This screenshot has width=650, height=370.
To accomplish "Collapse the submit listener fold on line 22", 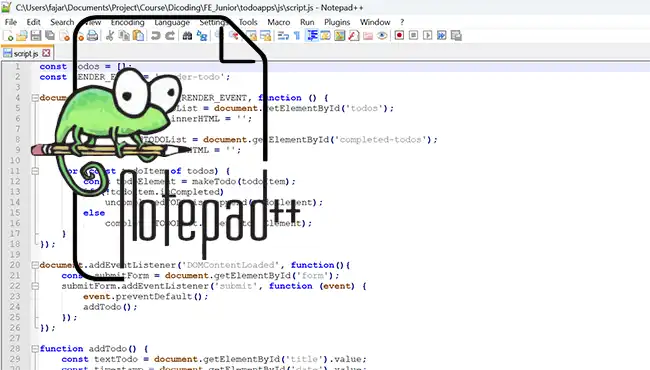I will [35, 286].
